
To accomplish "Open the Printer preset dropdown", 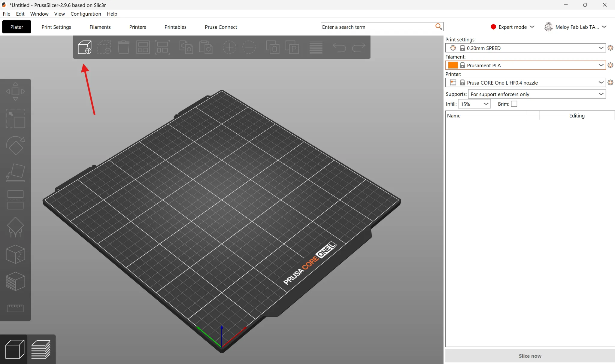I will 526,83.
